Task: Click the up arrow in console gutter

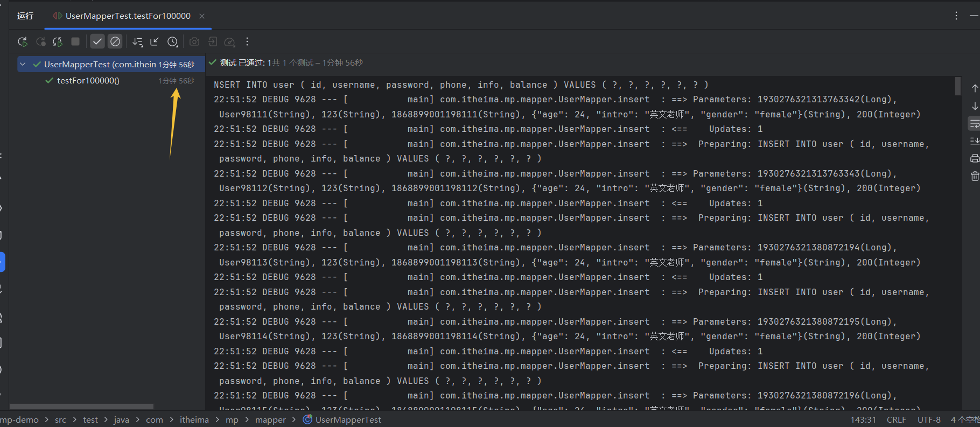Action: point(974,88)
